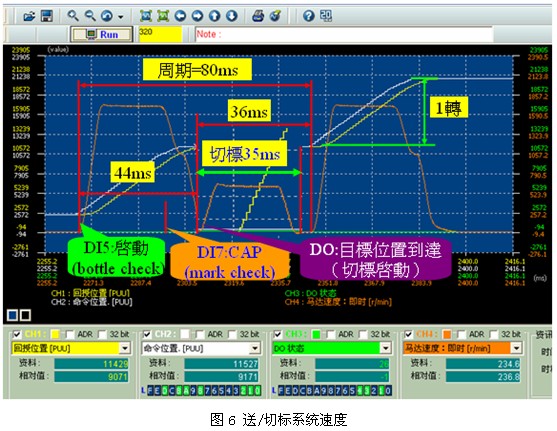Click the Run button to start capture

coord(102,34)
